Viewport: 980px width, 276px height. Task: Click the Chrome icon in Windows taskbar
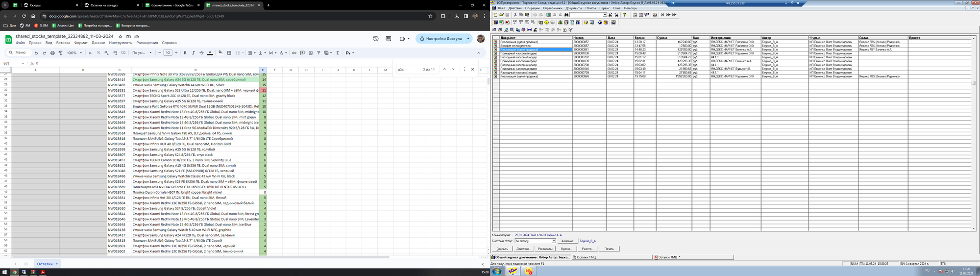14,272
